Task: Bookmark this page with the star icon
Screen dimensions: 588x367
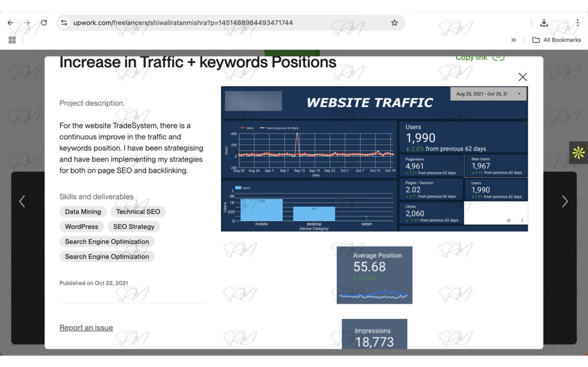Action: coord(394,22)
